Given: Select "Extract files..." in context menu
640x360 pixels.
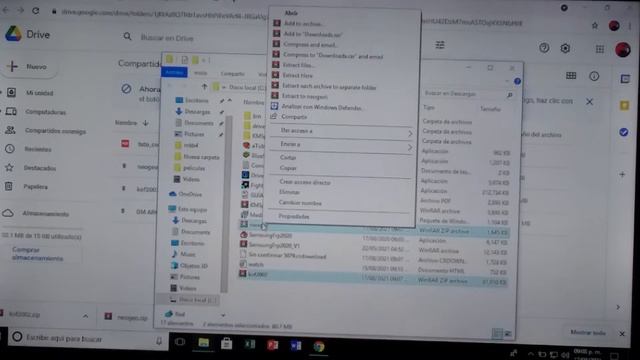Looking at the screenshot, I should point(298,65).
